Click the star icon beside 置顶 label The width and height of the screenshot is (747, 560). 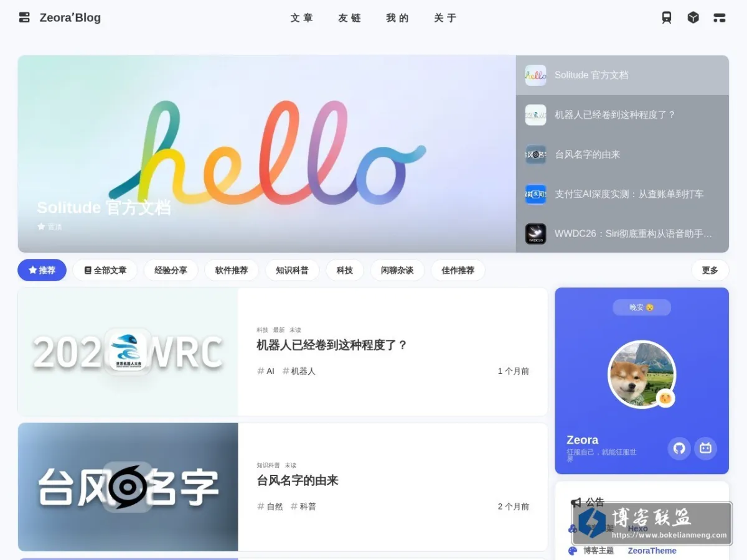(x=41, y=226)
